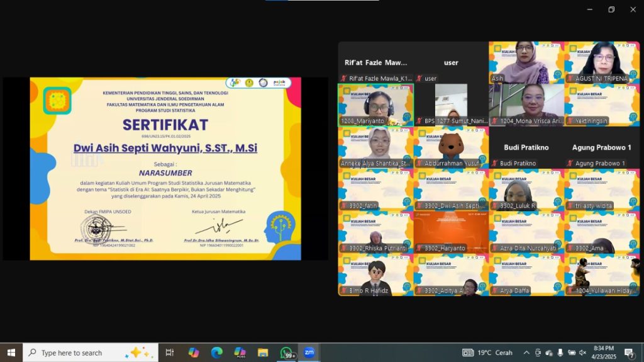Open File Explorer from taskbar
644x362 pixels.
[263, 353]
